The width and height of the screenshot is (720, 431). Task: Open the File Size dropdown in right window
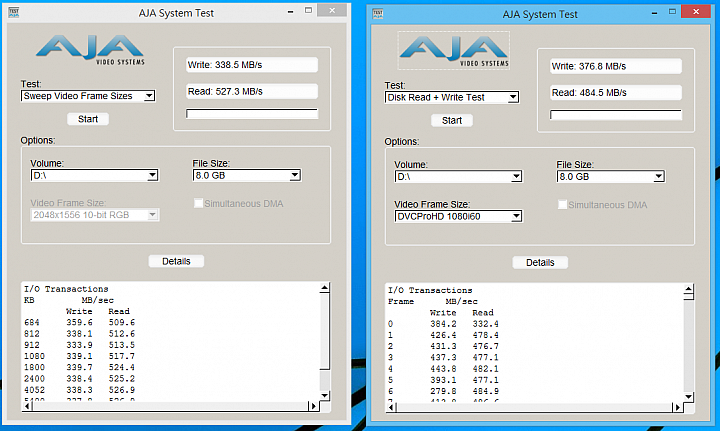[x=611, y=177]
